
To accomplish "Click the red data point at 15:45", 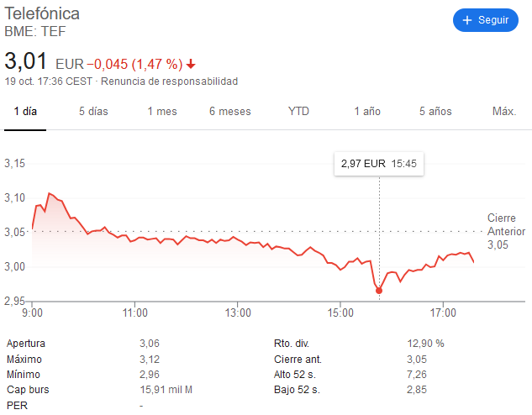I will (x=379, y=291).
